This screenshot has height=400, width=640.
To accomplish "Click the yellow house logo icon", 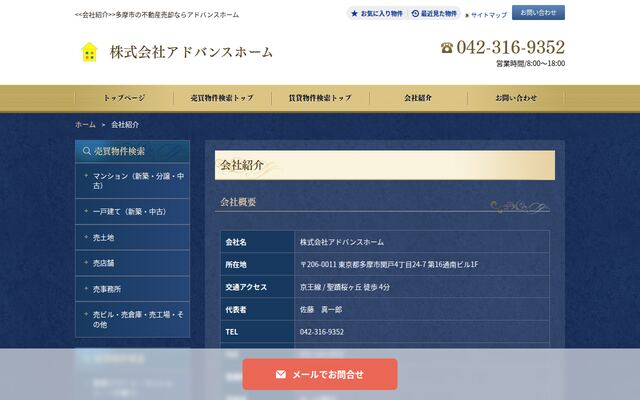I will tap(89, 52).
